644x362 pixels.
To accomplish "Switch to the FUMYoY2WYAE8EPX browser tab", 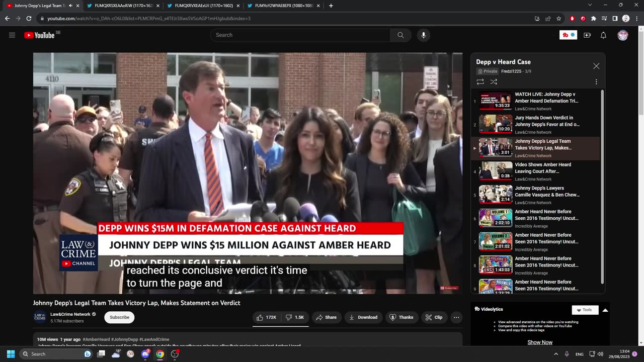I will pos(284,6).
